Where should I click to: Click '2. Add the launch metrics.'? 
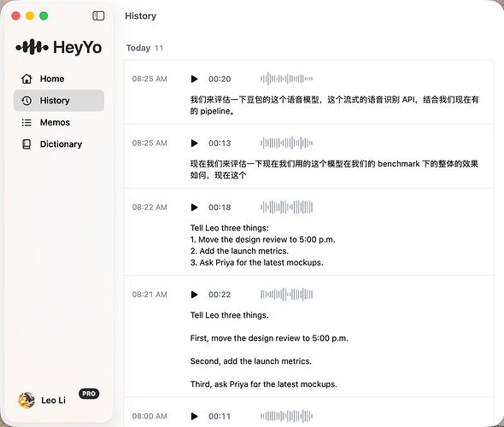click(239, 251)
